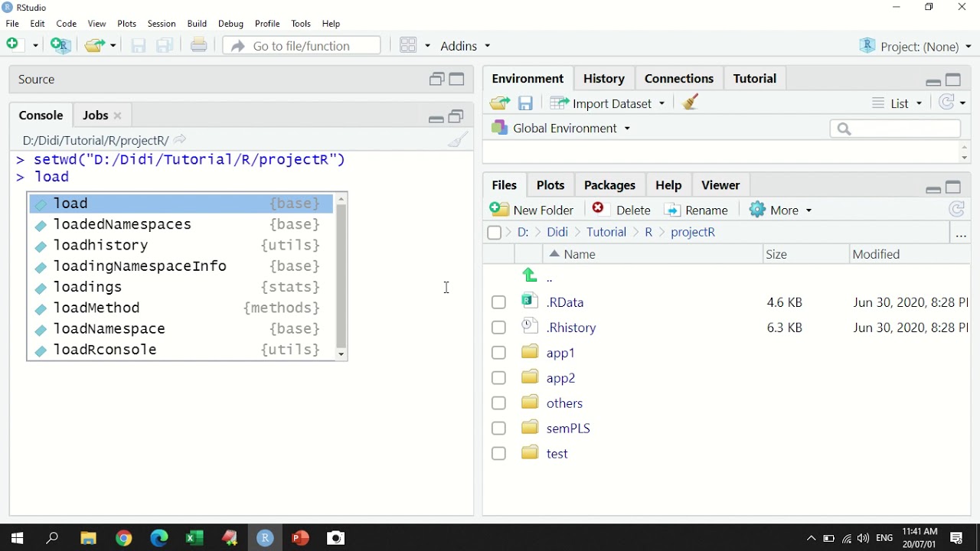980x551 pixels.
Task: Switch to the Packages tab
Action: click(x=609, y=185)
